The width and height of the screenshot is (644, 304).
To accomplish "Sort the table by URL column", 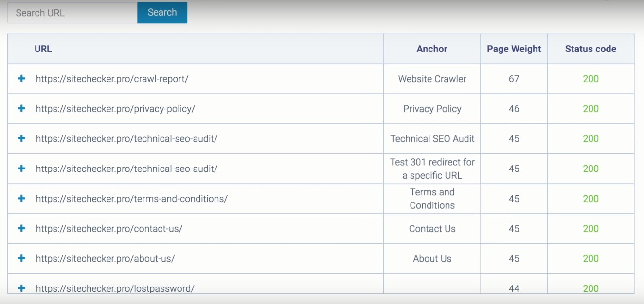I will point(43,49).
